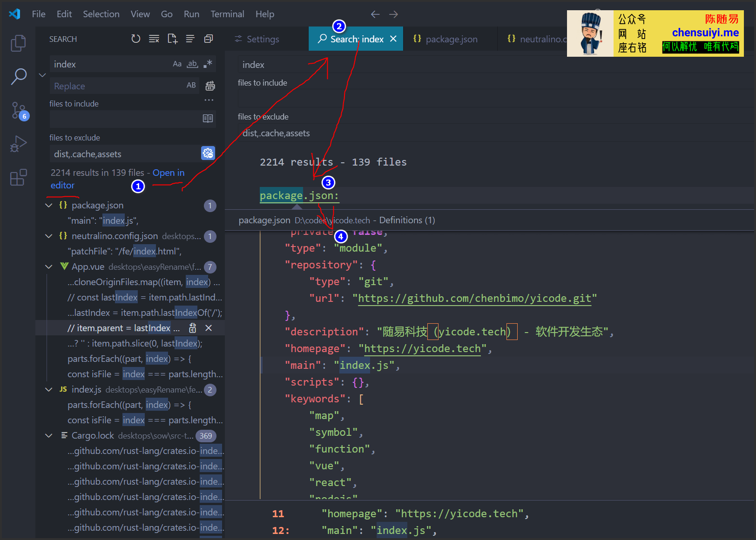This screenshot has height=540, width=756.
Task: Click the Replace All icon
Action: pyautogui.click(x=210, y=86)
